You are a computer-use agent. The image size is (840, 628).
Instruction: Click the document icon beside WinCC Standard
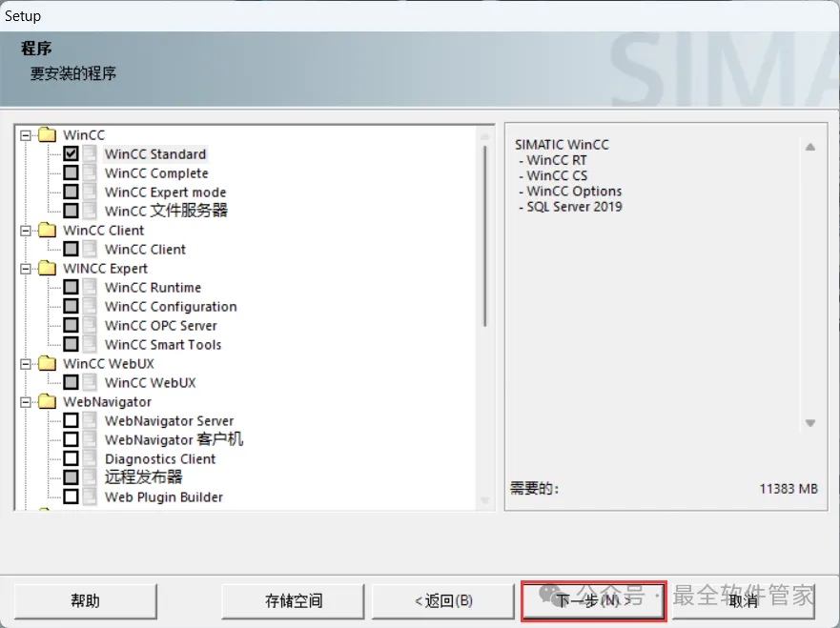[x=90, y=153]
